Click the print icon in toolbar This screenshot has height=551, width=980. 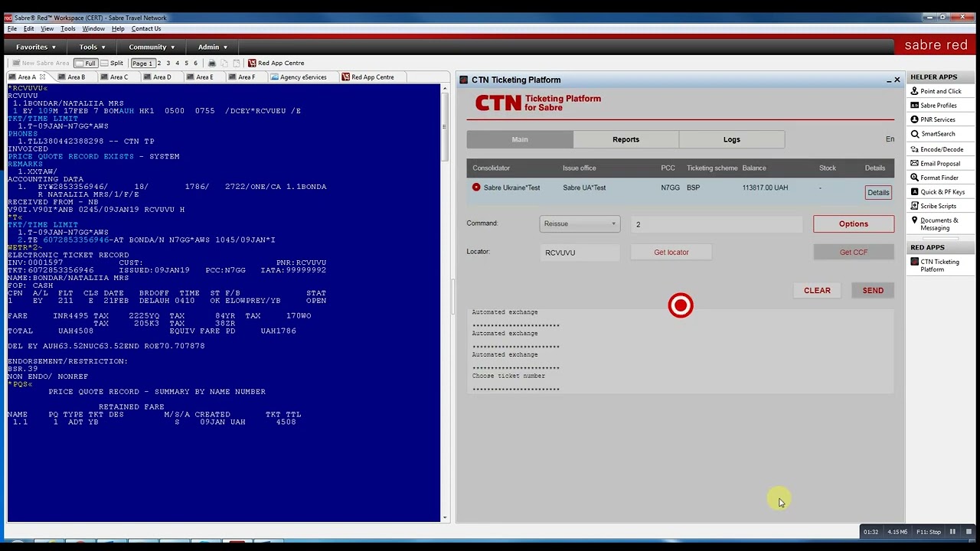(x=212, y=63)
